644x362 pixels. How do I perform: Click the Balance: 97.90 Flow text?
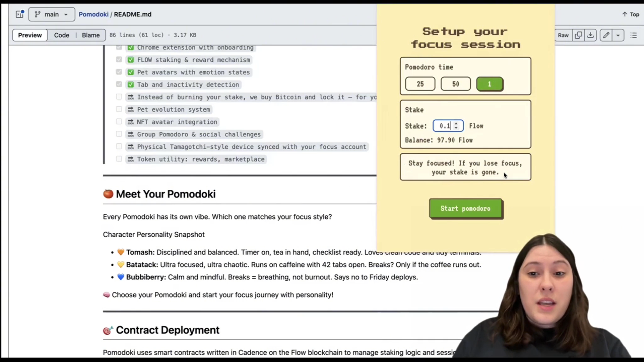[x=439, y=140]
